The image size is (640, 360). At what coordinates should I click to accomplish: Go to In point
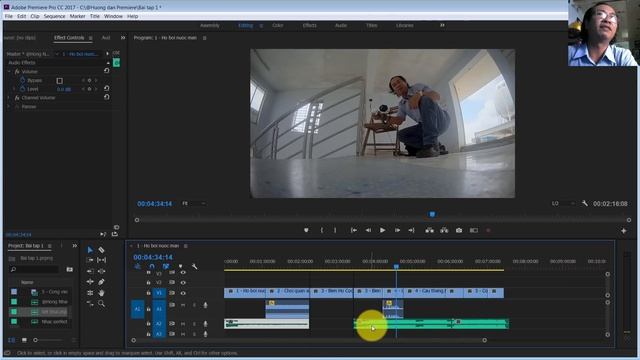pyautogui.click(x=353, y=230)
